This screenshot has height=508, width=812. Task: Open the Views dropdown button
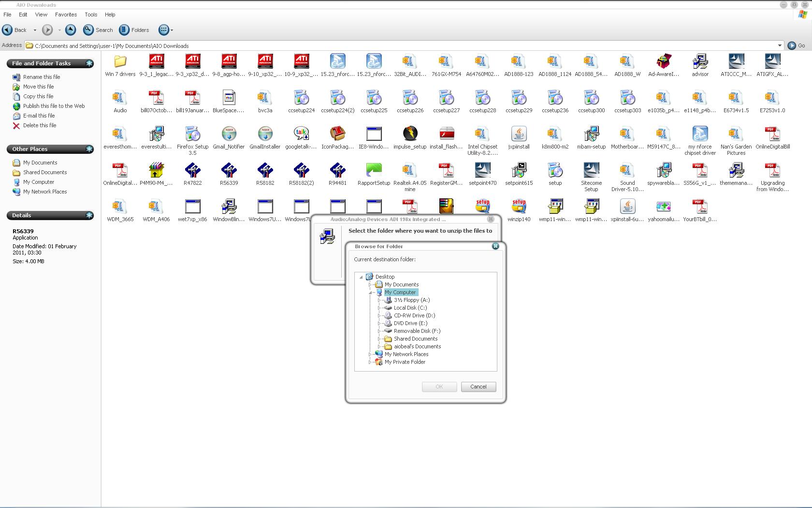point(166,30)
